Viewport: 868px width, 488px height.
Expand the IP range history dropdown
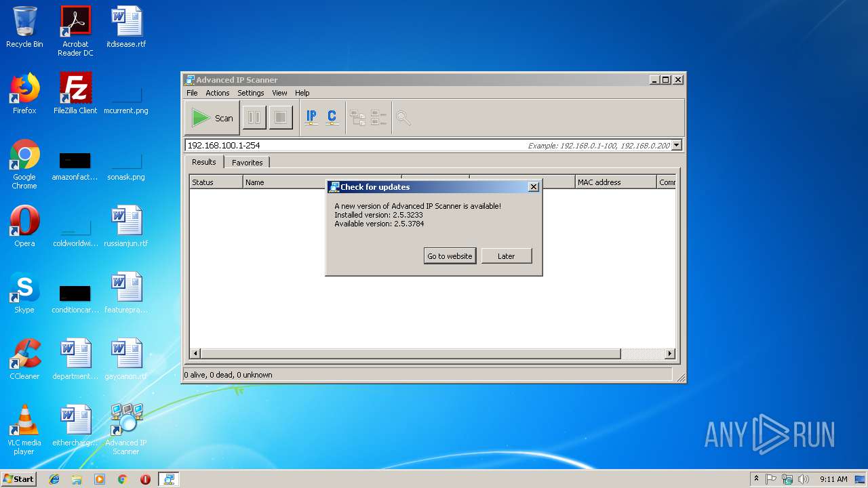tap(677, 145)
